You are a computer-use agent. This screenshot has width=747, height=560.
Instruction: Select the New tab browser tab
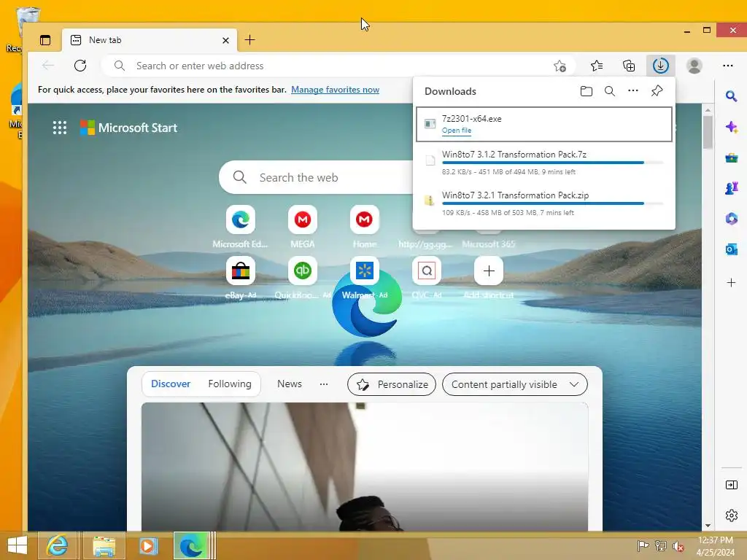coord(149,41)
